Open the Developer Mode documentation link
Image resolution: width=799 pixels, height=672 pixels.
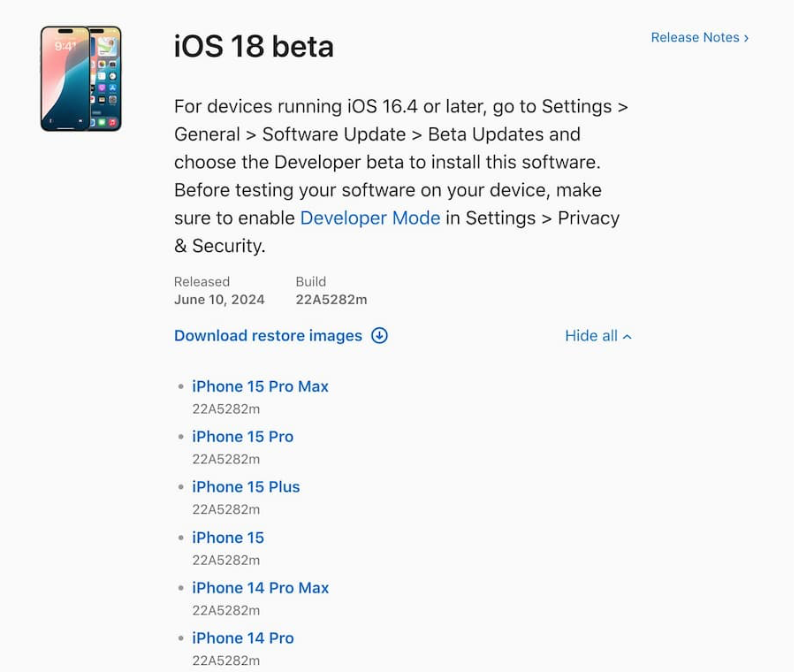pos(370,218)
